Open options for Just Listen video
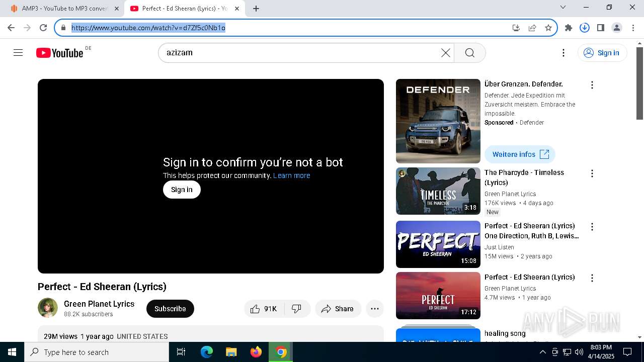Screen dimensions: 644x362 [592, 227]
